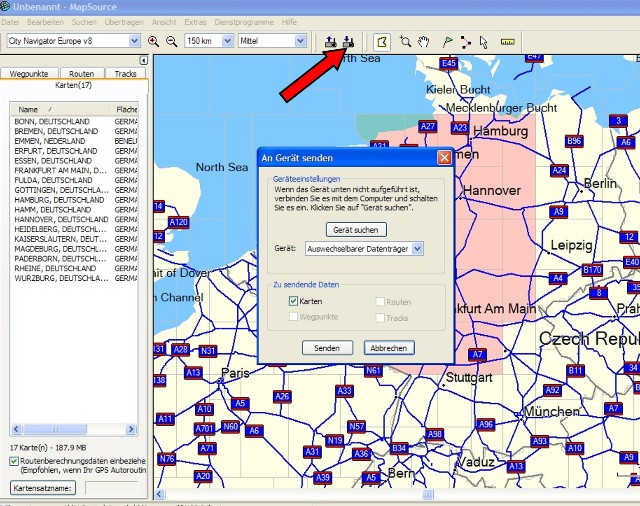Switch to the Tracks tab
This screenshot has width=640, height=506.
125,73
